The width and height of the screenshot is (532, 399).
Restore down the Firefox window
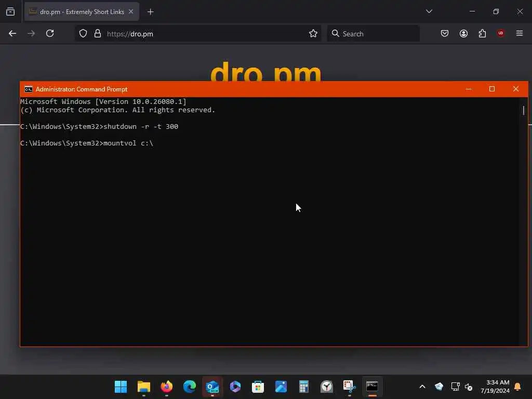496,11
